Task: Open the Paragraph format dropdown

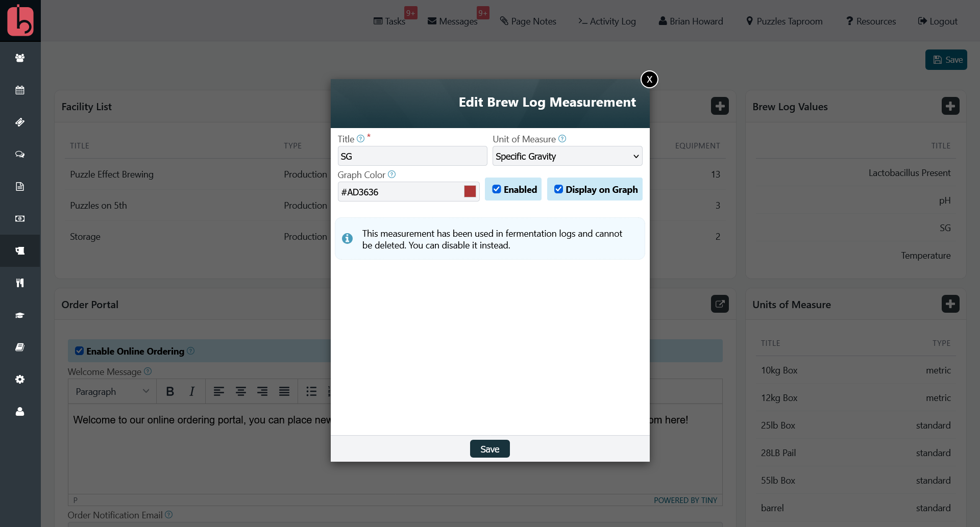Action: (x=112, y=391)
